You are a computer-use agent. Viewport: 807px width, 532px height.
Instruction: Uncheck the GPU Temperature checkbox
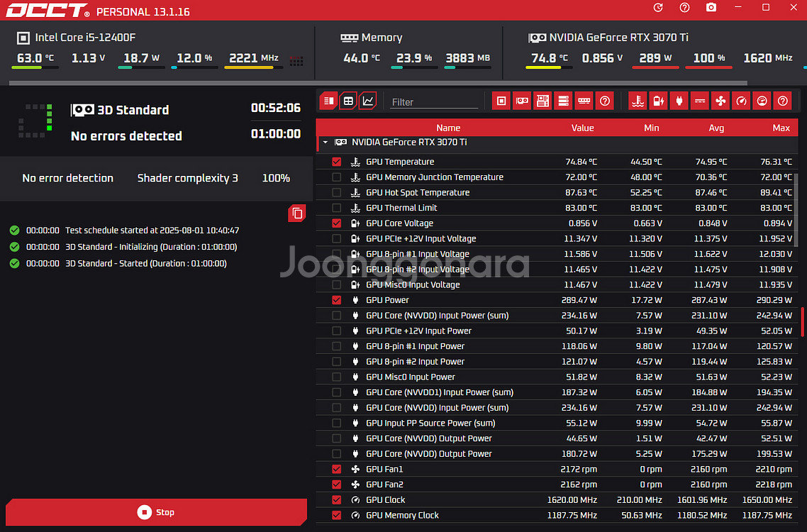coord(337,162)
